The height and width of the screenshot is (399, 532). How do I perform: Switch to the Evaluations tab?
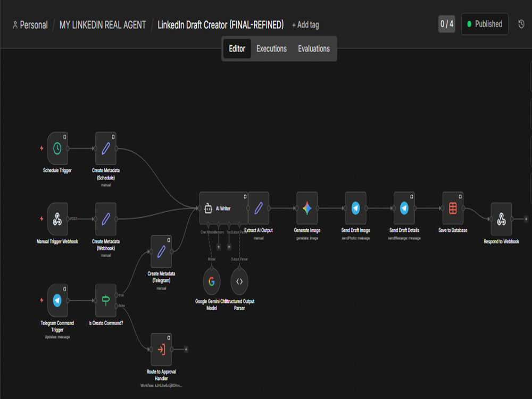(314, 48)
